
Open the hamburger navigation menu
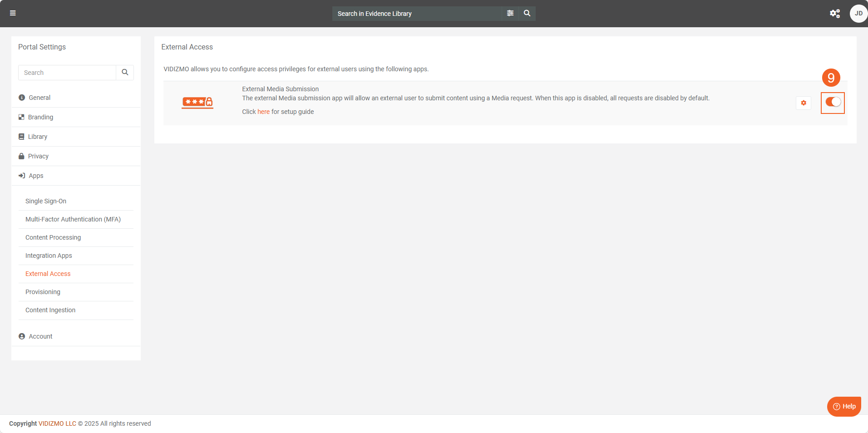(x=13, y=13)
